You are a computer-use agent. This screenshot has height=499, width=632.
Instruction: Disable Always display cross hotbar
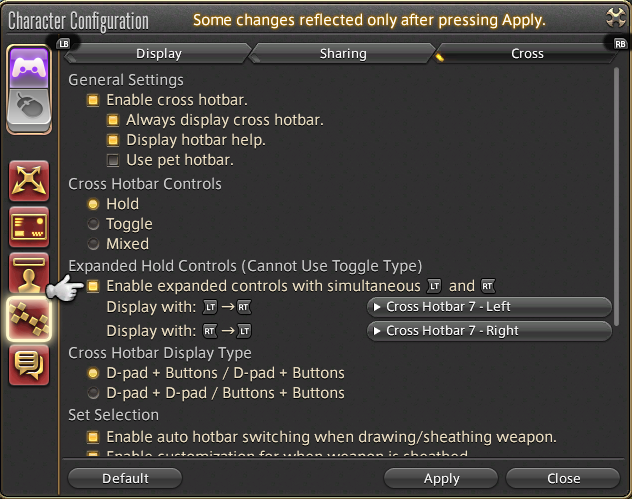point(113,120)
